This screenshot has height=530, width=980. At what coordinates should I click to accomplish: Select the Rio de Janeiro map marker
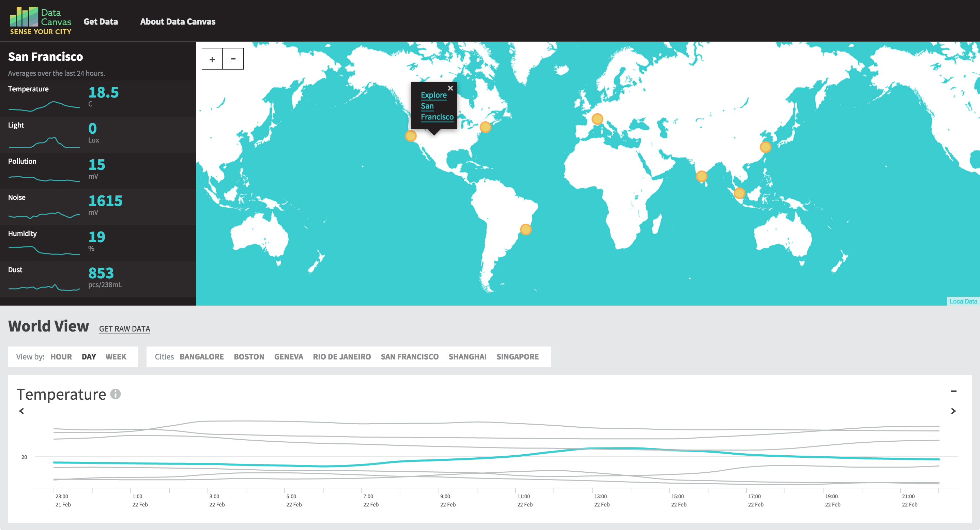[x=526, y=230]
